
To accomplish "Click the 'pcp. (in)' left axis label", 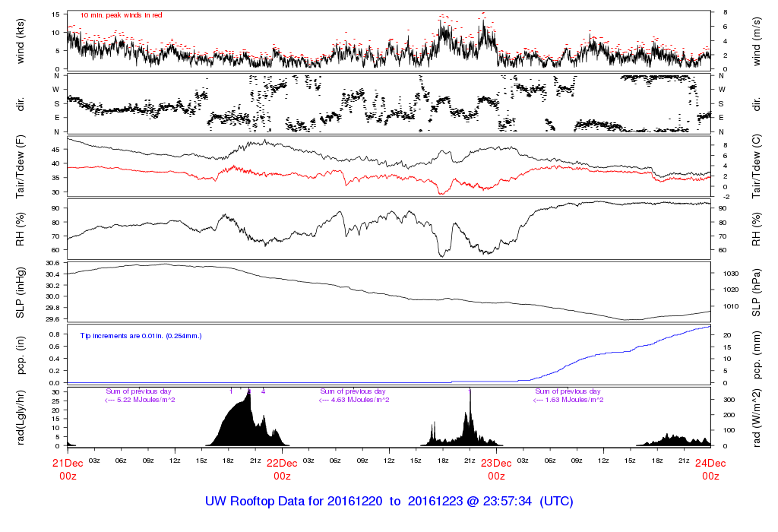I will [21, 355].
